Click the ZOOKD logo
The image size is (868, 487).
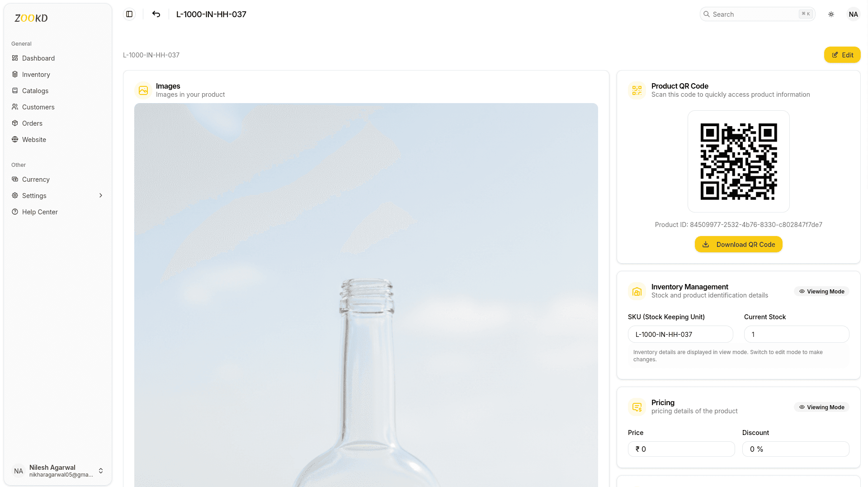30,18
